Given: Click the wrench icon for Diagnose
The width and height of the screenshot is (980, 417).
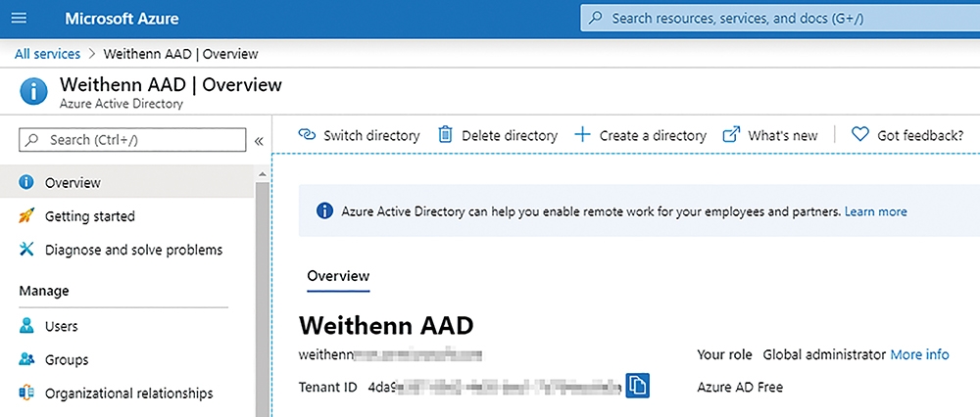Looking at the screenshot, I should pyautogui.click(x=26, y=250).
